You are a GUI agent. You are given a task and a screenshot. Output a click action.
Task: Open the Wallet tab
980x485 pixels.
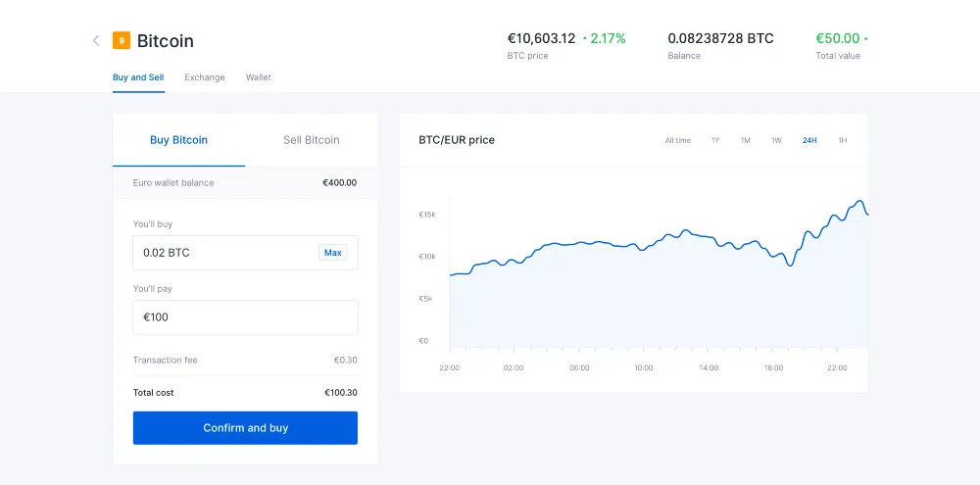pos(258,77)
